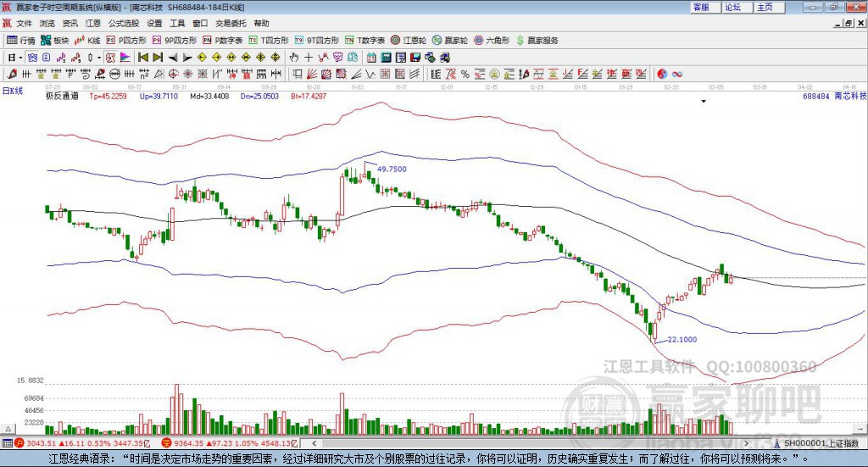This screenshot has height=467, width=868.
Task: Open the calculator icon
Action: [386, 58]
